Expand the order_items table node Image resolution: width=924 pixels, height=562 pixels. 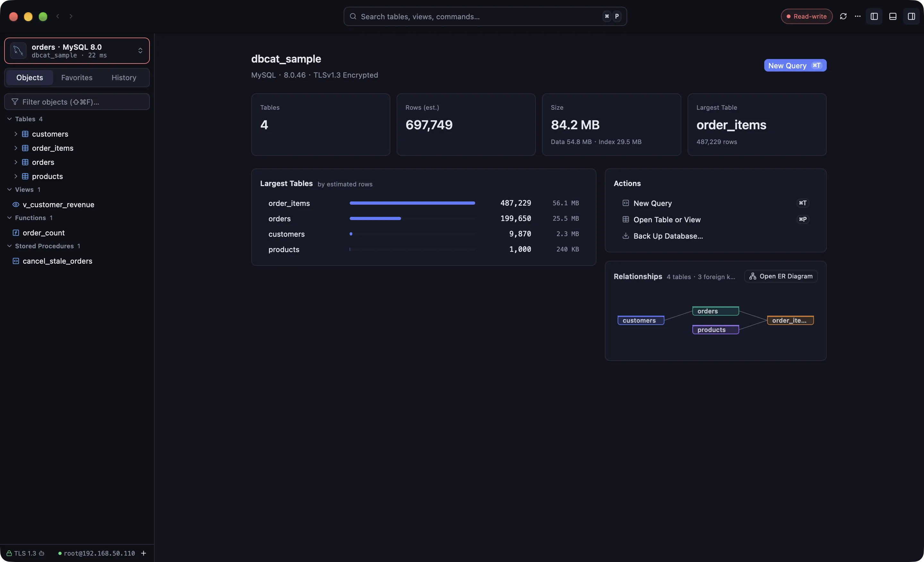(16, 148)
